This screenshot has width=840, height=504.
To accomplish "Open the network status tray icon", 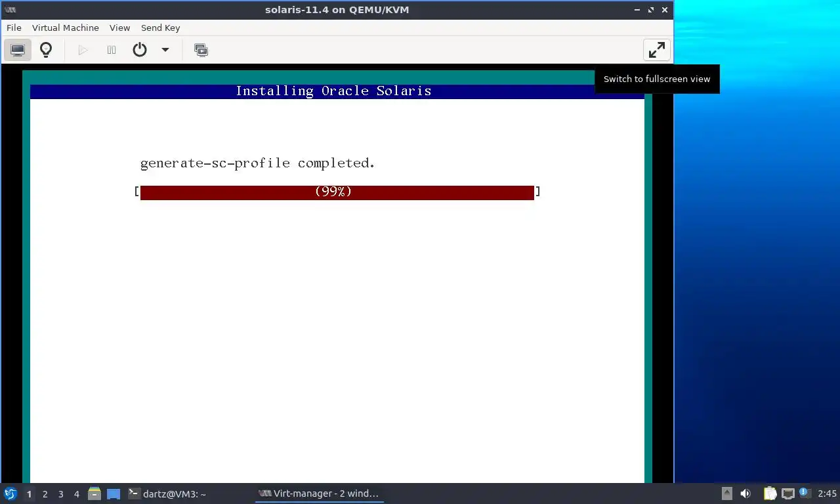I will pyautogui.click(x=787, y=493).
